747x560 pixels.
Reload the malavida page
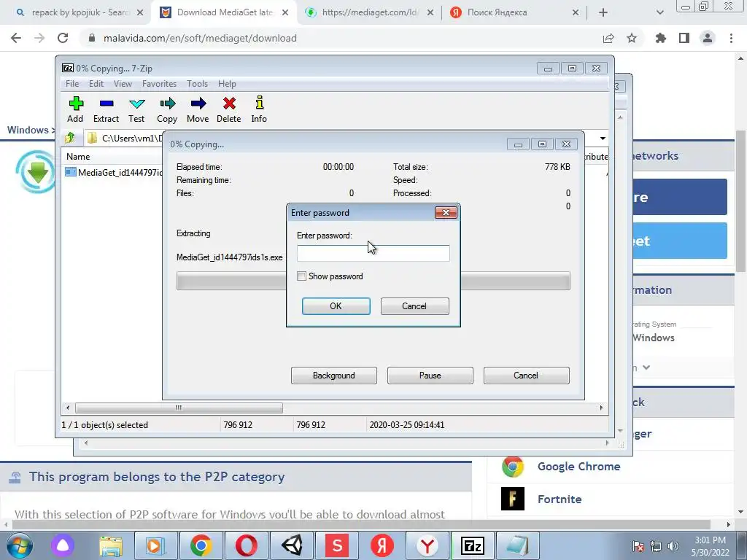tap(63, 38)
